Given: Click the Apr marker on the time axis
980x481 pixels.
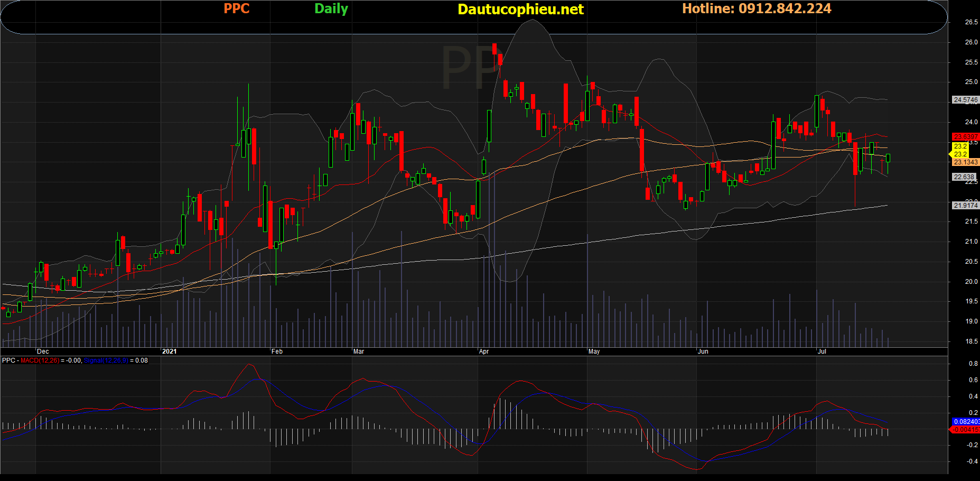Looking at the screenshot, I should pyautogui.click(x=484, y=351).
